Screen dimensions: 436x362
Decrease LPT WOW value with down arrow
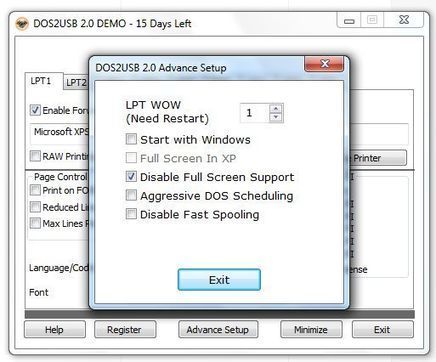tap(276, 117)
